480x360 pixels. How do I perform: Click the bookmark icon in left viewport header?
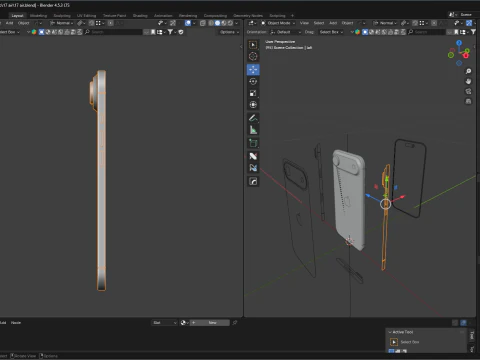pyautogui.click(x=153, y=32)
